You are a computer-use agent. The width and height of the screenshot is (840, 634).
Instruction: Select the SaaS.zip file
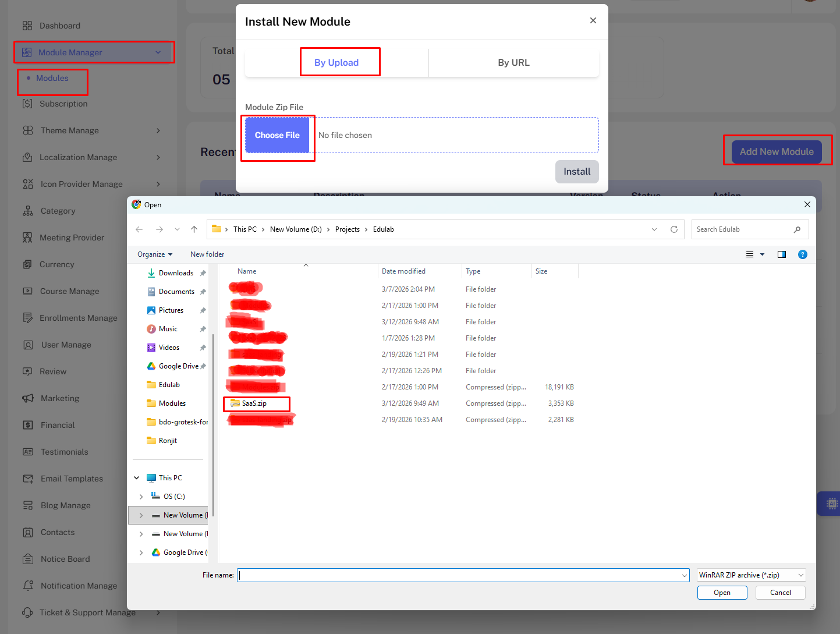click(256, 403)
